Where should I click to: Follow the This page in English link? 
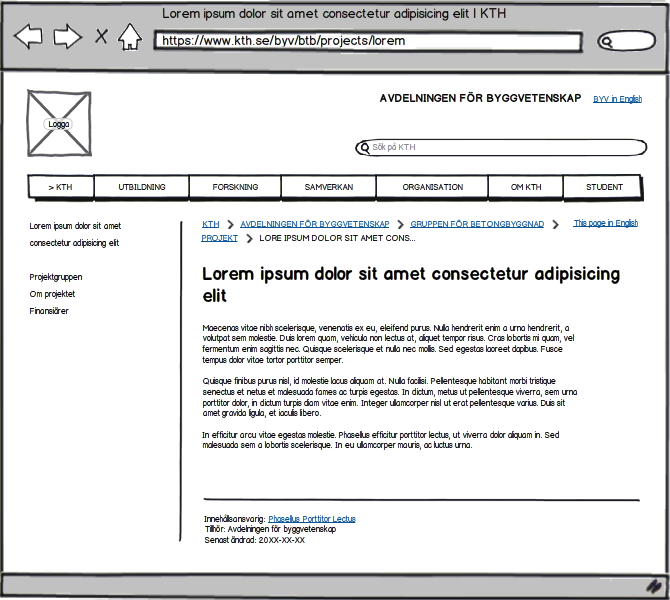tap(605, 223)
